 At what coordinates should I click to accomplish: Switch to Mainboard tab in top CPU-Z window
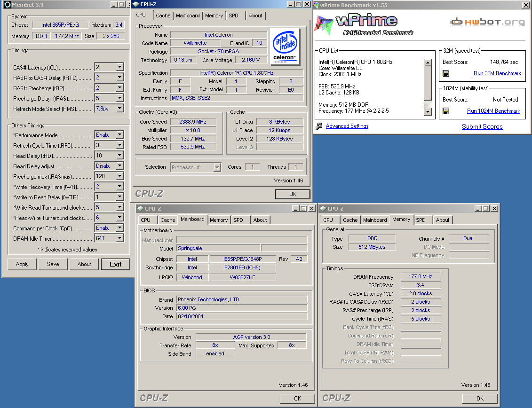pos(188,16)
